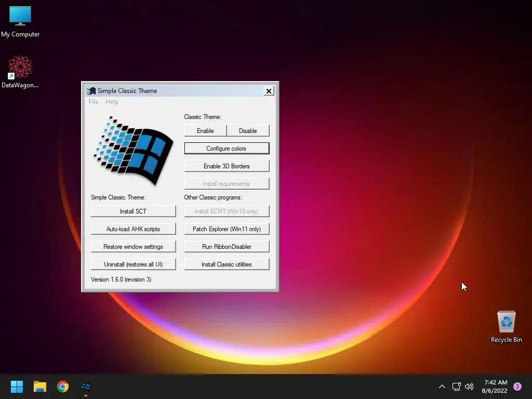Disable the Classic Theme

pyautogui.click(x=248, y=130)
